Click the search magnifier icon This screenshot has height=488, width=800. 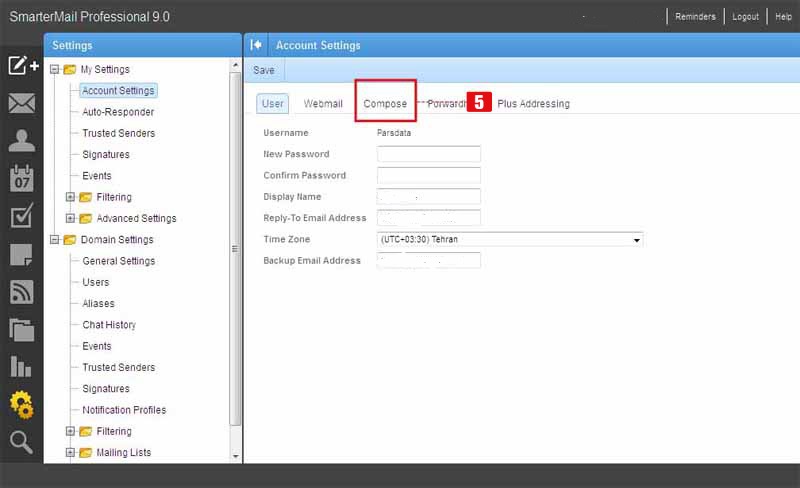21,442
